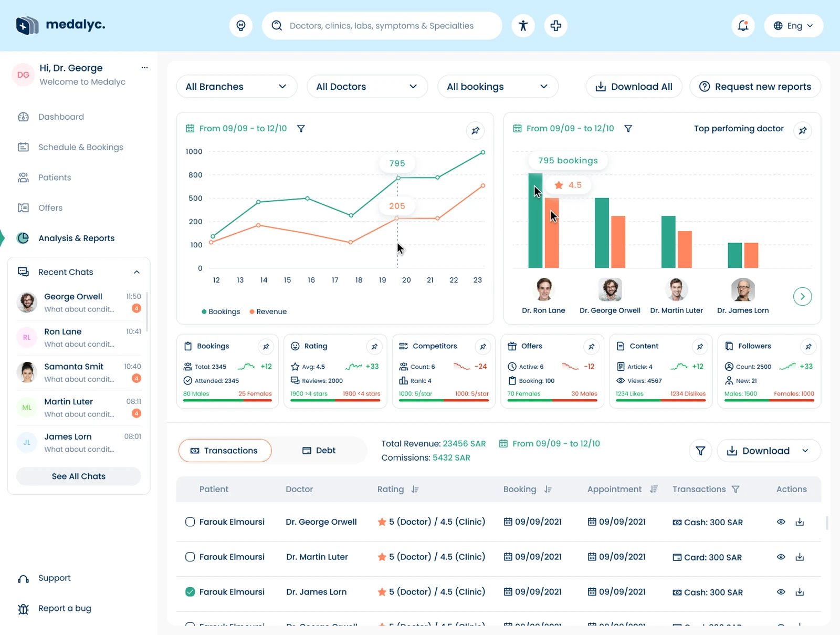Open the Eng language selector
The image size is (840, 635).
click(x=793, y=26)
